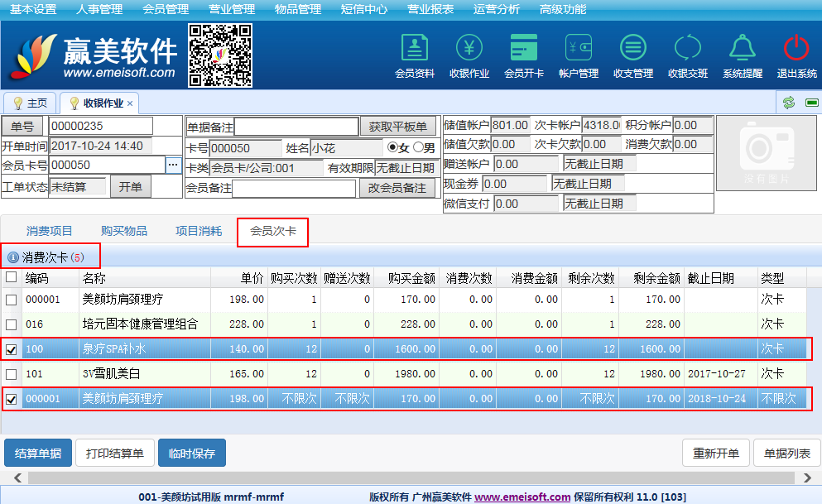Switch to the 购买物品 tab
The height and width of the screenshot is (504, 822).
click(x=124, y=231)
